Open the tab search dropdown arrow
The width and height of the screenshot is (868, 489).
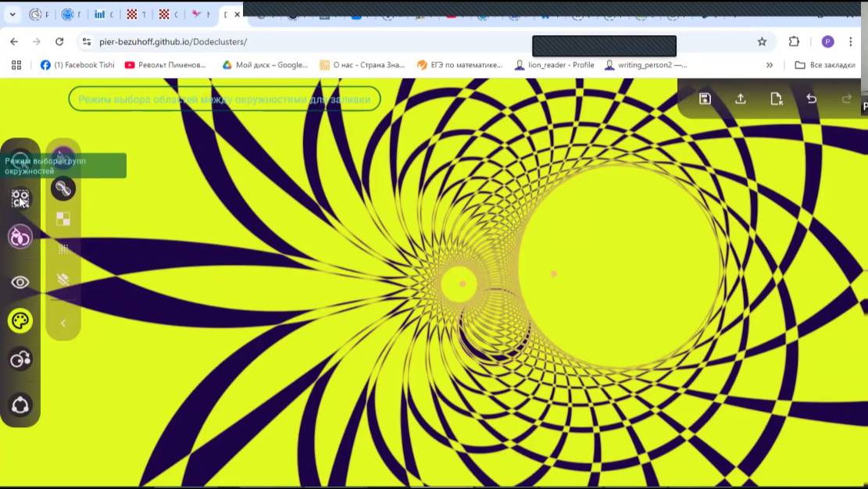pos(13,15)
